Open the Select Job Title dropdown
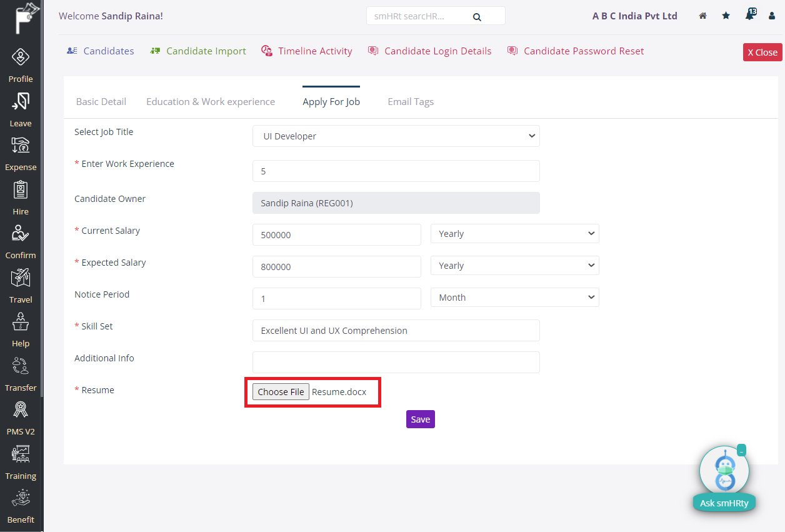 pos(396,136)
